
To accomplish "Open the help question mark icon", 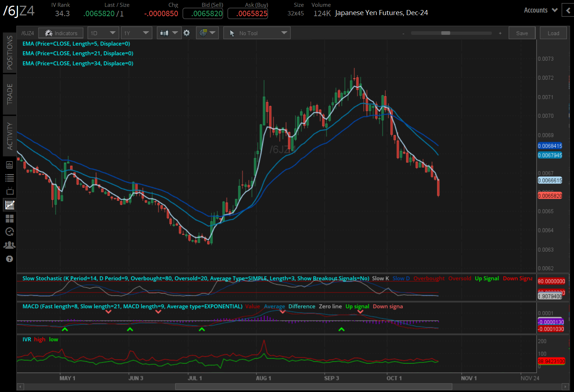I will pyautogui.click(x=10, y=259).
